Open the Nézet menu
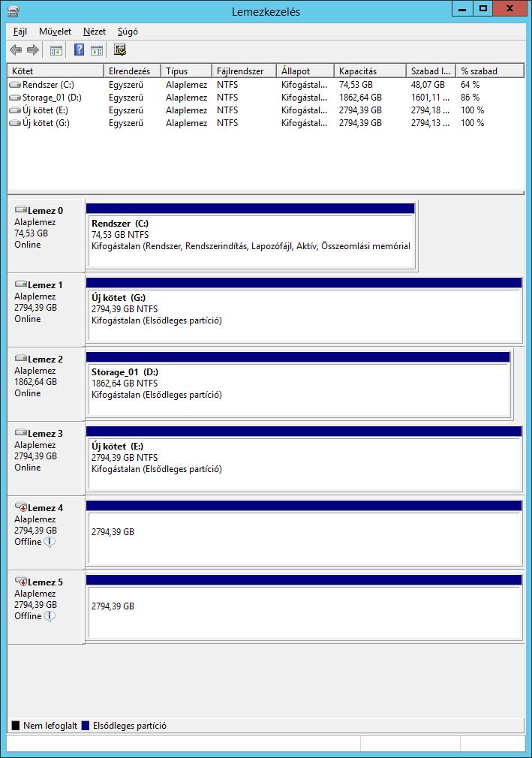 [95, 32]
